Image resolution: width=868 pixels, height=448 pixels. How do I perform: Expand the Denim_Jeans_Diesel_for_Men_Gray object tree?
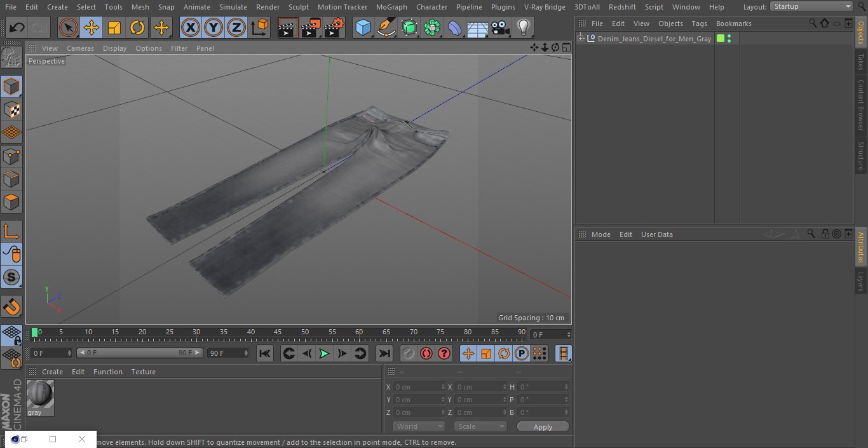point(580,39)
